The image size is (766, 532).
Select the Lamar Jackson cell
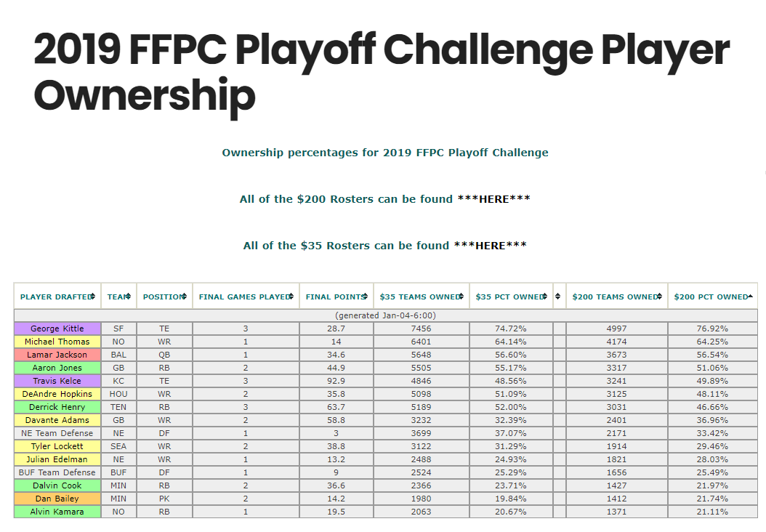(57, 355)
